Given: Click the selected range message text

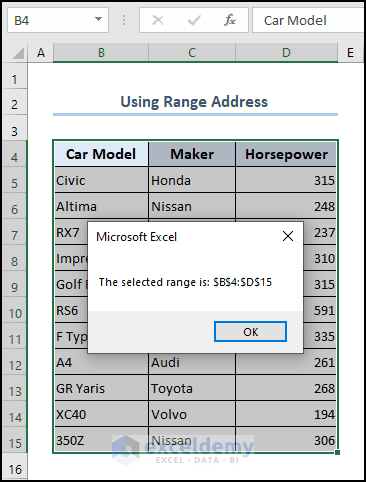Looking at the screenshot, I should [185, 282].
